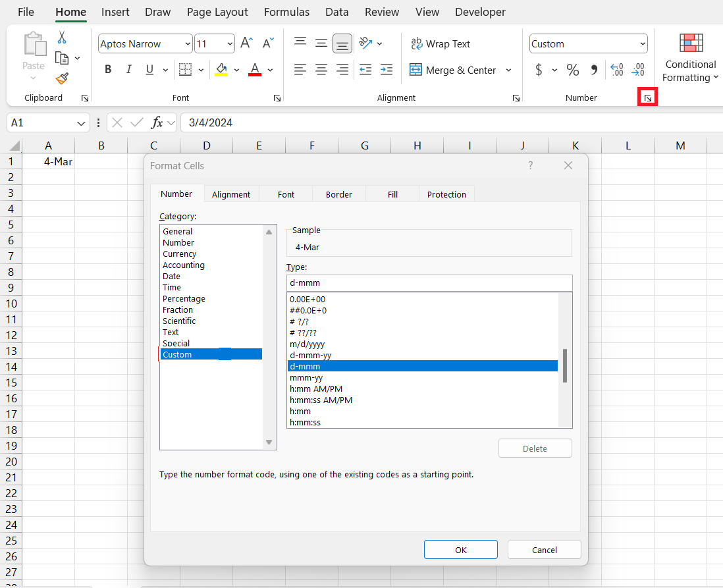Decrease font size with small A
This screenshot has height=588, width=723.
268,43
